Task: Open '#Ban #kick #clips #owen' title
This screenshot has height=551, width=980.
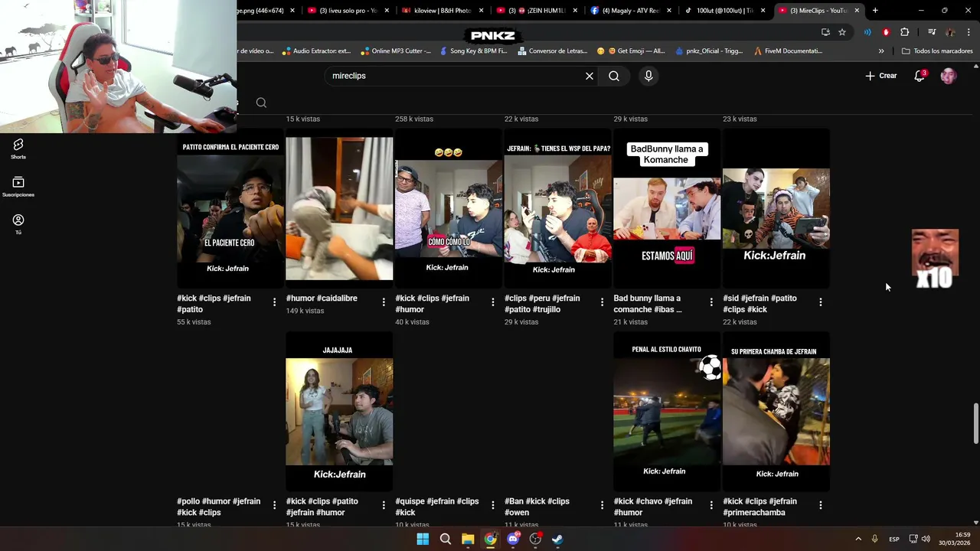Action: pos(537,507)
